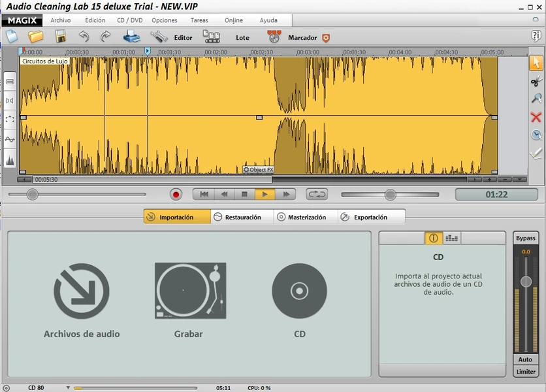Viewport: 546px width, 392px height.
Task: Undo the last action with the toolbar arrow
Action: point(84,36)
